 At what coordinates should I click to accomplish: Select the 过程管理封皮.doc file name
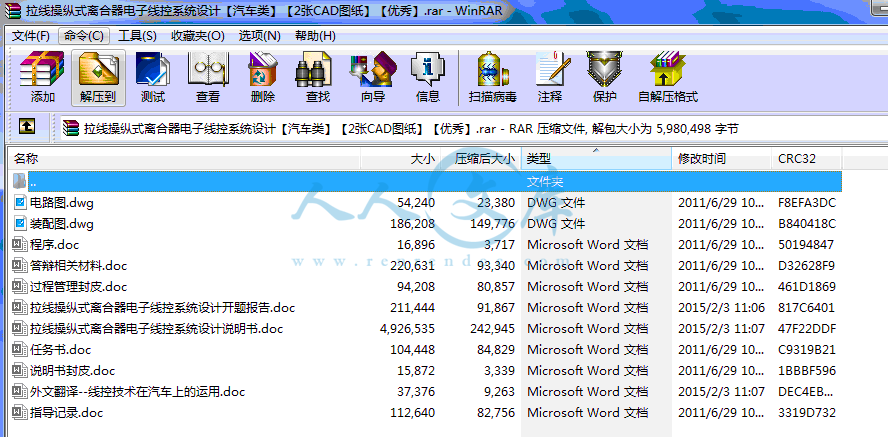78,286
